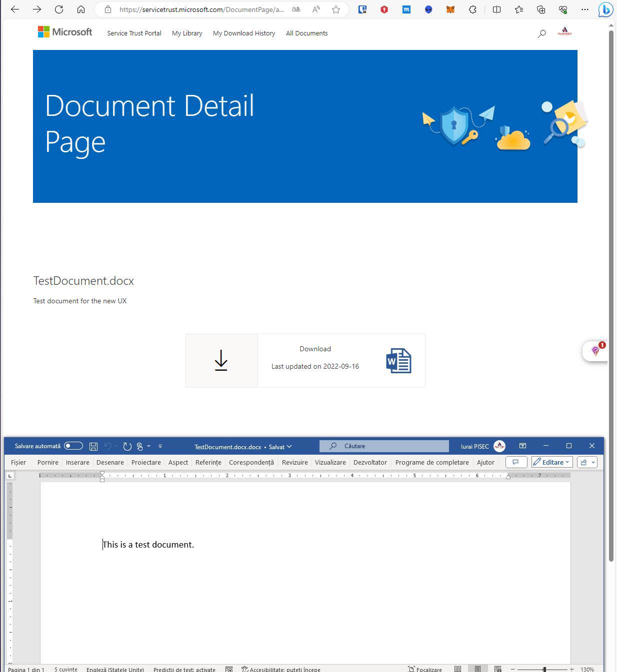Switch to Inserare tab
The image size is (617, 672).
(x=77, y=462)
